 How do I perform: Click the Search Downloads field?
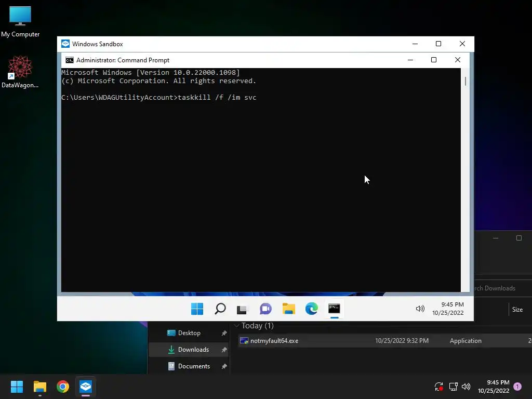[x=503, y=288]
